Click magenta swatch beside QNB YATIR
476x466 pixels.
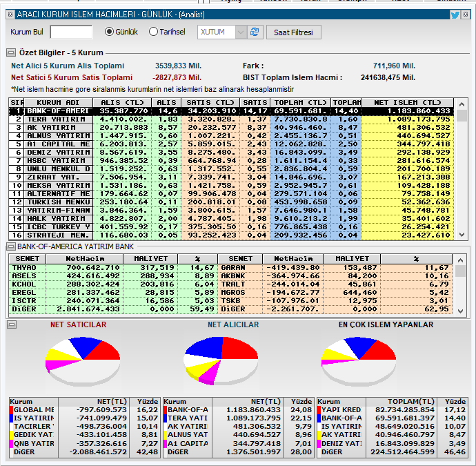(11, 443)
